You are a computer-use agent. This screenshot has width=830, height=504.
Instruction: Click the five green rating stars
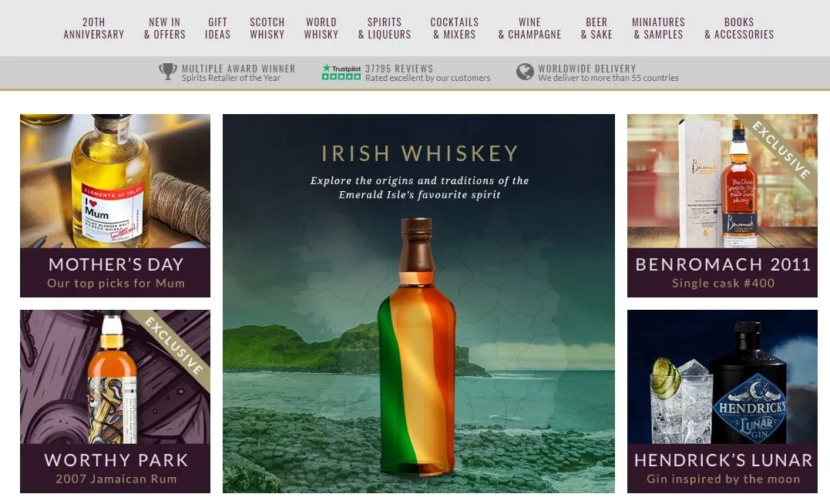click(x=341, y=77)
